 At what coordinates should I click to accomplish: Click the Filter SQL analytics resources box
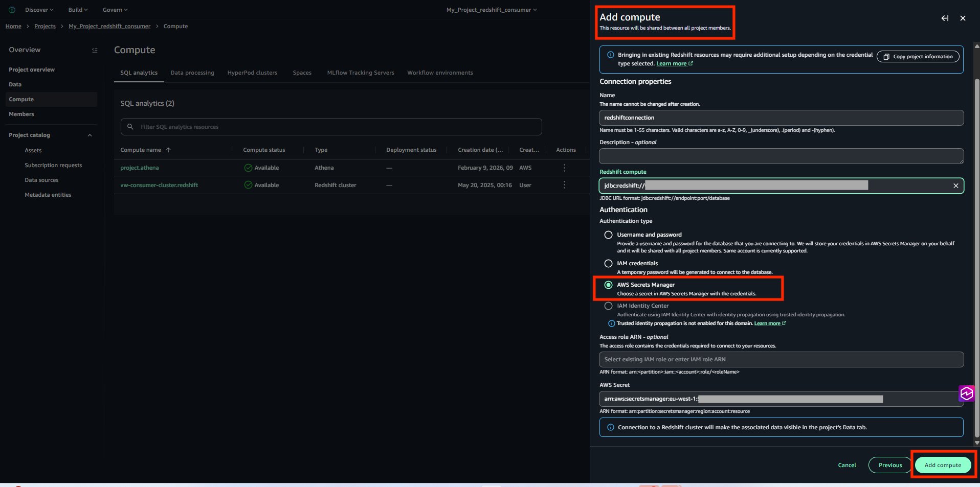(x=331, y=127)
